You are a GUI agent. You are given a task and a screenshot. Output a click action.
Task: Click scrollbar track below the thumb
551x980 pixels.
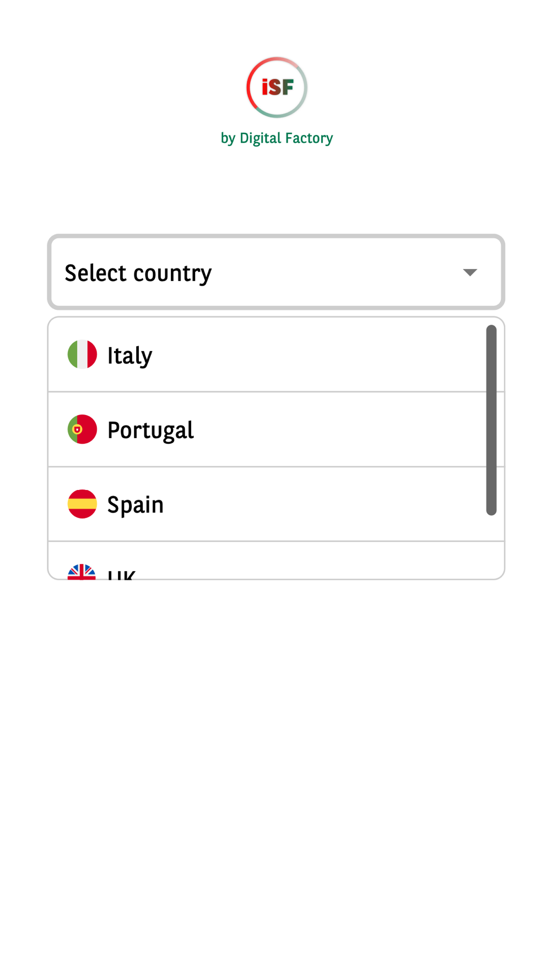point(491,546)
